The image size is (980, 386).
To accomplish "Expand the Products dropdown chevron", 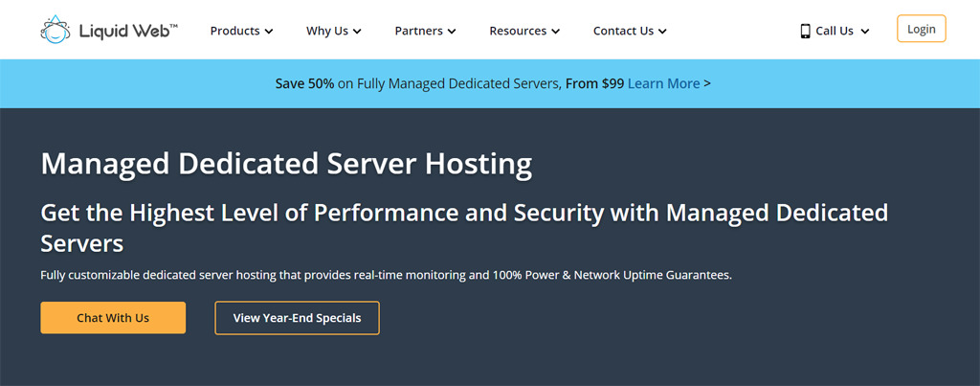I will (269, 32).
